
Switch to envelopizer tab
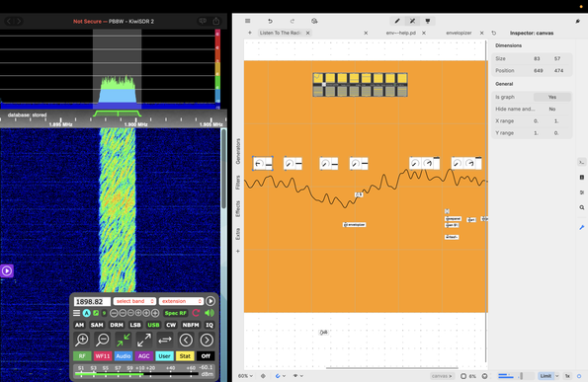pyautogui.click(x=459, y=33)
